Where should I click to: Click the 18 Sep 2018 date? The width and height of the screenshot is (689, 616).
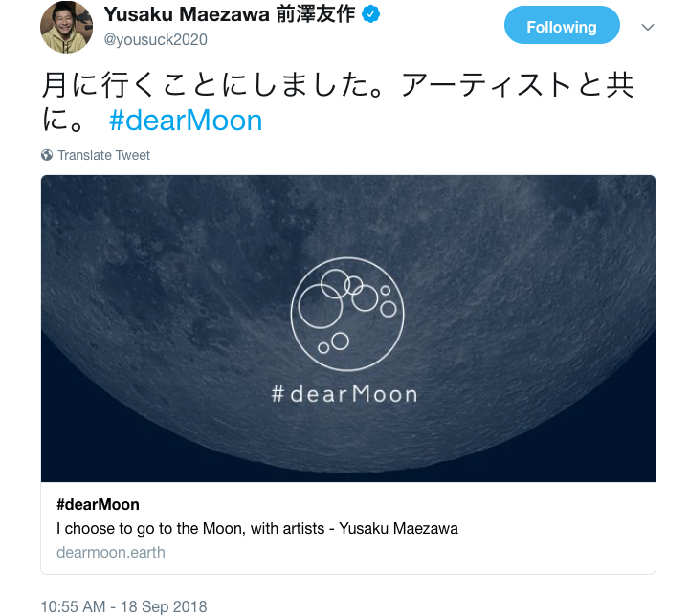[x=164, y=606]
